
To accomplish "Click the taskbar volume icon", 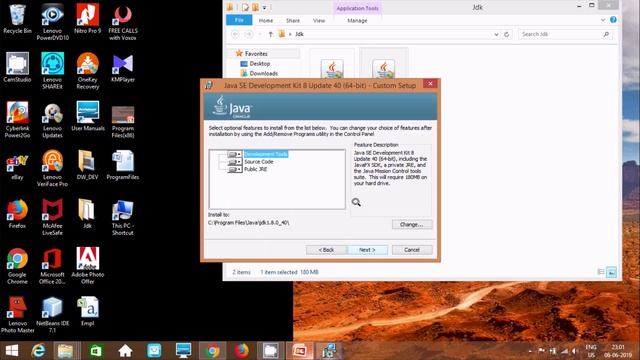I will pos(574,351).
